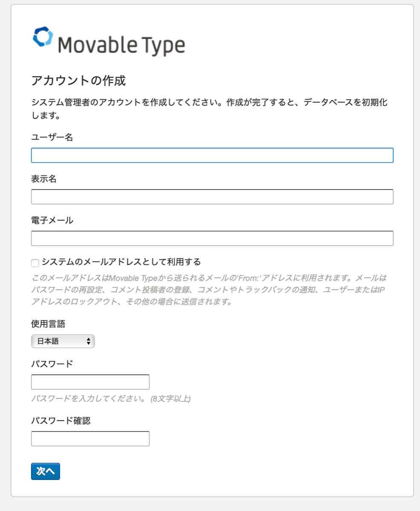Image resolution: width=420 pixels, height=511 pixels.
Task: Enable the システムのメールアドレスとして利用する checkbox
Action: coord(35,263)
